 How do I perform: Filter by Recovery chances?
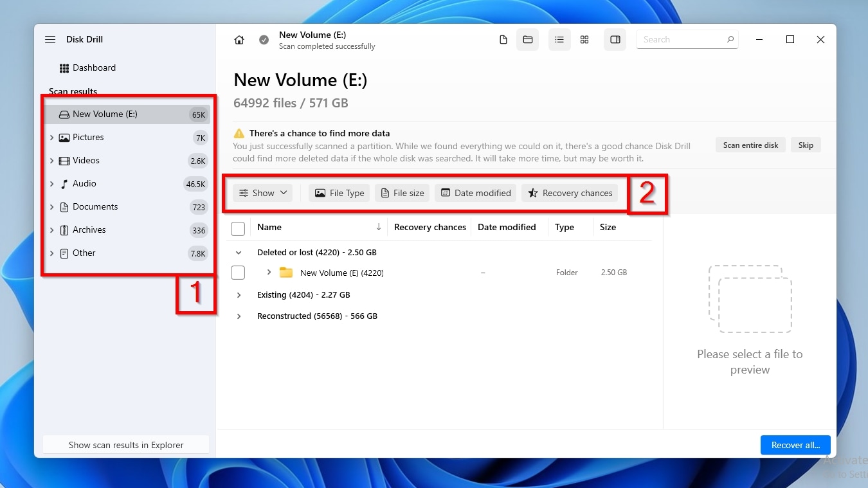pyautogui.click(x=570, y=193)
